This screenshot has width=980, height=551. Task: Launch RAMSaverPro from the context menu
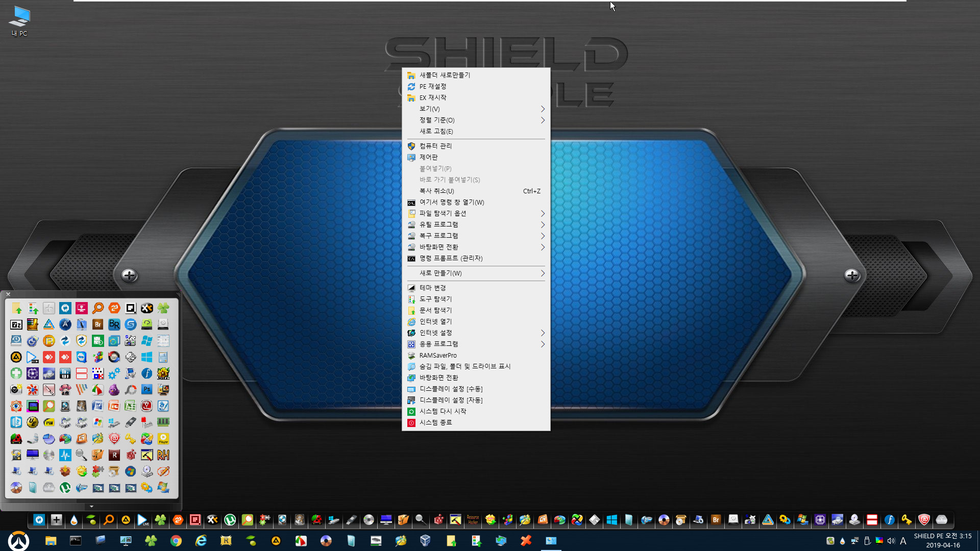tap(476, 355)
